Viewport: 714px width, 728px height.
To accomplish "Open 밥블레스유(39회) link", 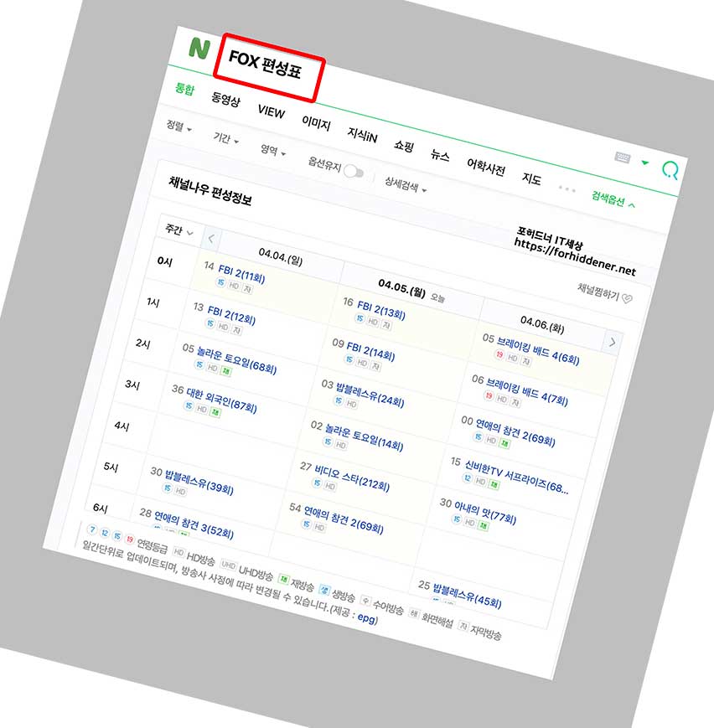I will [x=199, y=482].
